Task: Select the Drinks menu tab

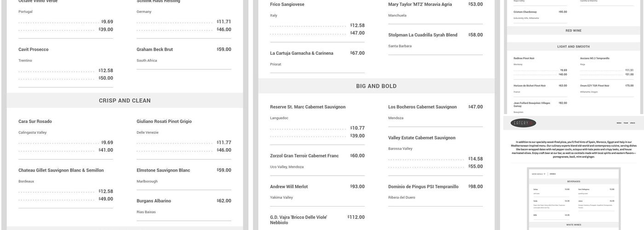Action: click(552, 174)
